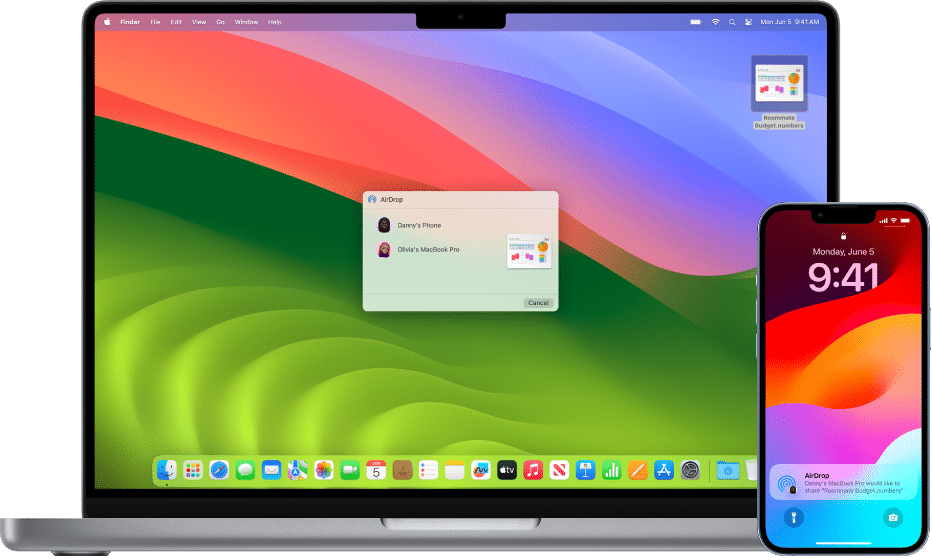Open Reminders in the Dock
This screenshot has width=932, height=560.
coord(428,471)
